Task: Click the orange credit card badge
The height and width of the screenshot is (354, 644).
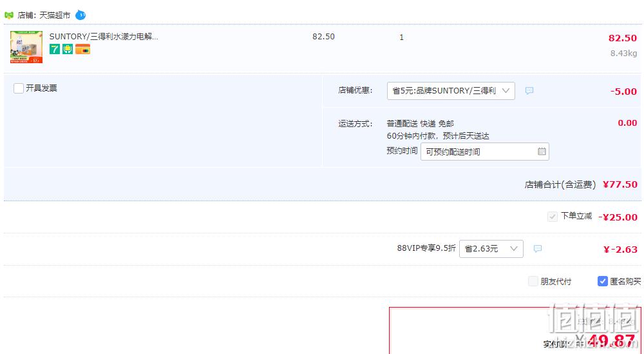Action: coord(82,50)
